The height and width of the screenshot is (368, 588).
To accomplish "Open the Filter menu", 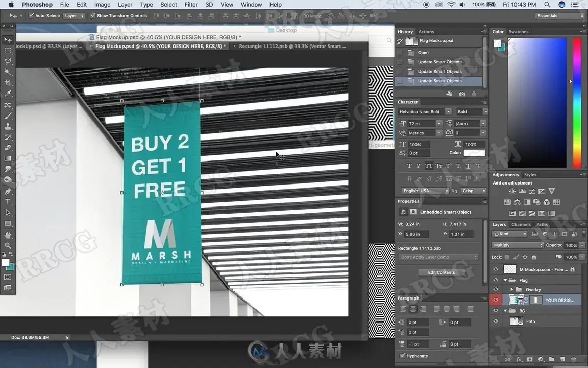I will click(191, 5).
